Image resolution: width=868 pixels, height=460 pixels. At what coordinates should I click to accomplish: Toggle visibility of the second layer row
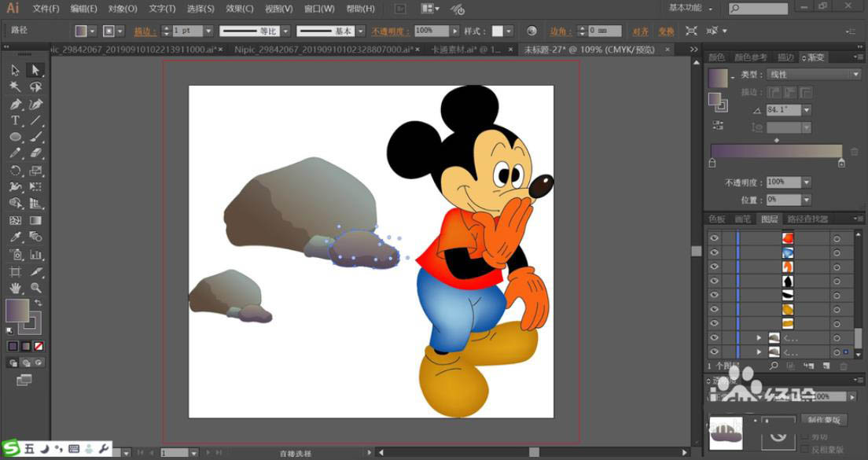point(714,252)
